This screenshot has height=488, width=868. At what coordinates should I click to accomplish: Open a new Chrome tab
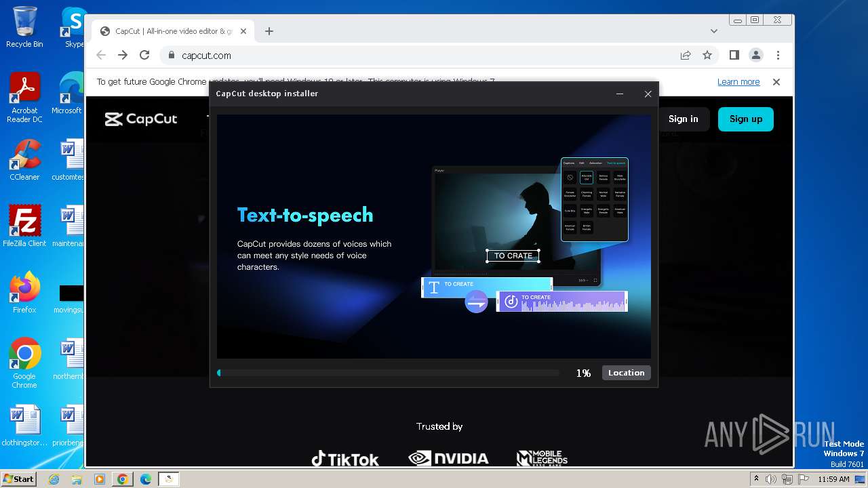tap(269, 31)
